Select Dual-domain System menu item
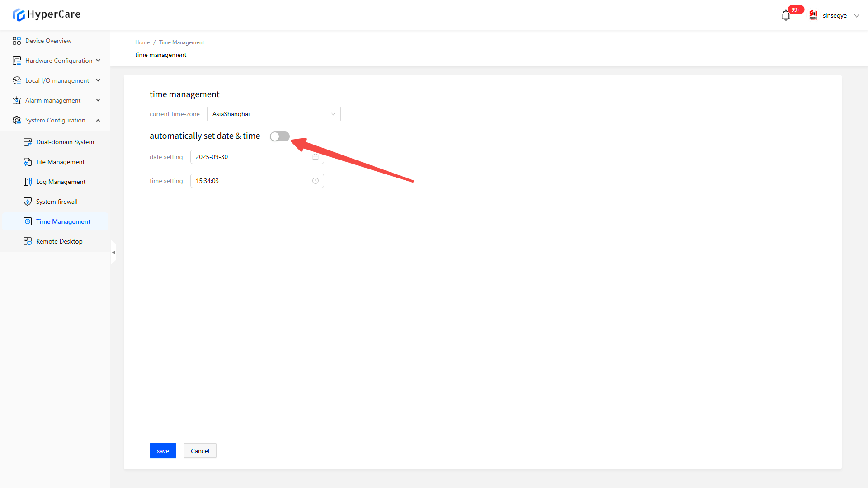 [x=65, y=142]
